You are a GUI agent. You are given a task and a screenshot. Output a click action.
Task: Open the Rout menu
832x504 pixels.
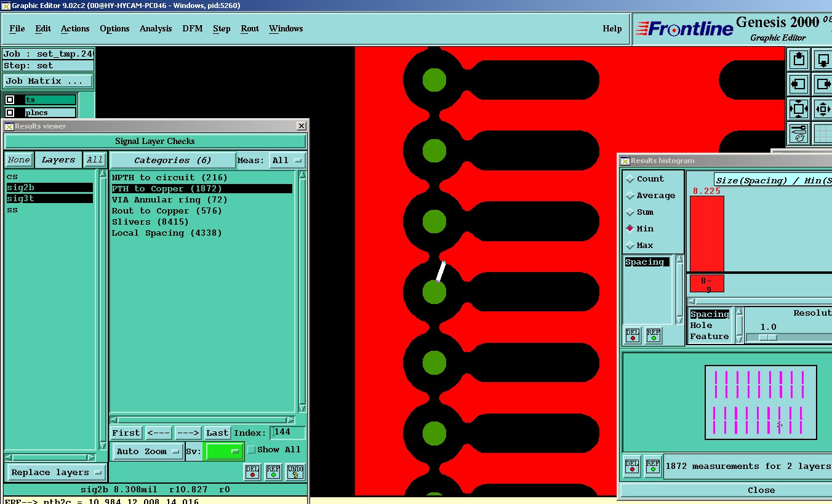point(250,29)
